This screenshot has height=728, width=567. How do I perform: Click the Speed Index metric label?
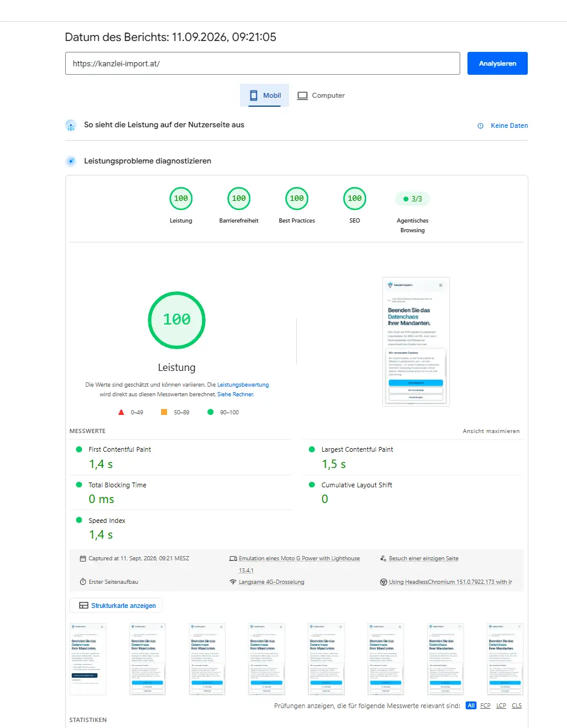click(x=107, y=521)
